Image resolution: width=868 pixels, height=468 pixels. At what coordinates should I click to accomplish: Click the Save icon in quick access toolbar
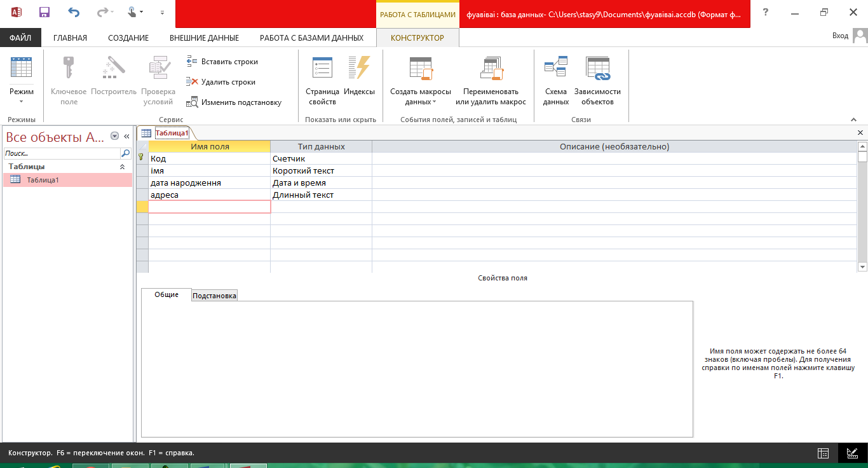(44, 12)
